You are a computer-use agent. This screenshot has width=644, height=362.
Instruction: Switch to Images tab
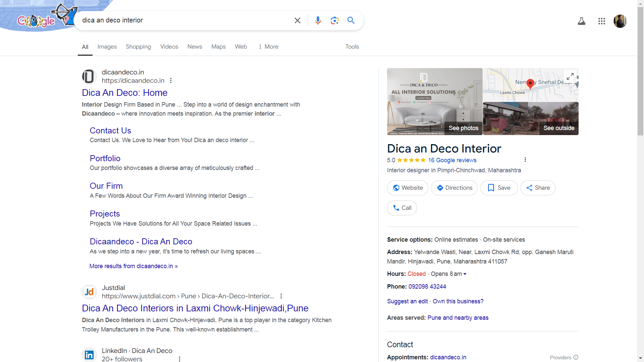pyautogui.click(x=107, y=47)
